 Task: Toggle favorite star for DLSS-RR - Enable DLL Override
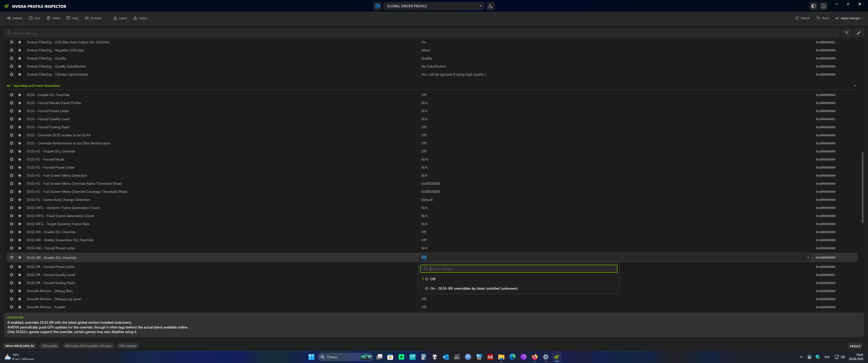pyautogui.click(x=19, y=258)
